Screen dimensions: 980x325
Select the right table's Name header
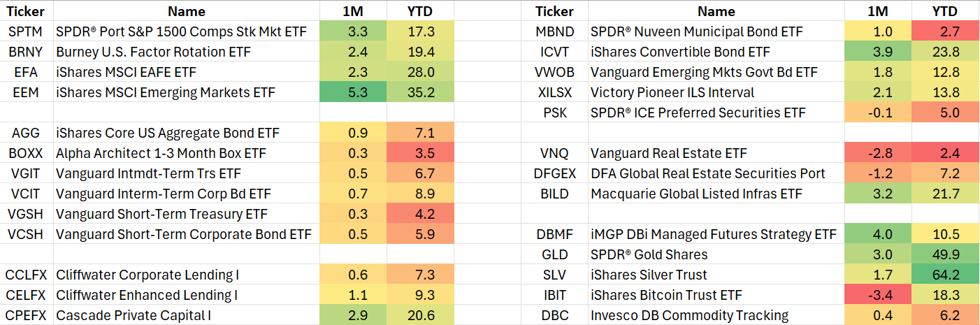716,11
